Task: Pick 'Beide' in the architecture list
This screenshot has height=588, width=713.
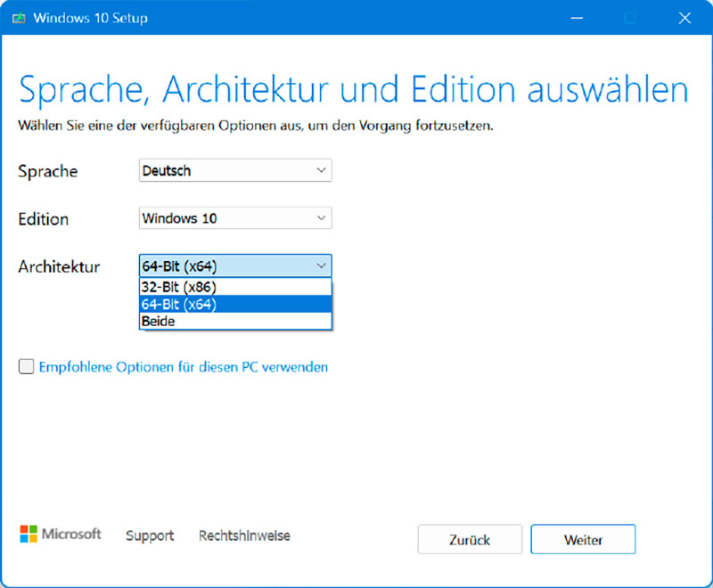Action: [x=235, y=321]
